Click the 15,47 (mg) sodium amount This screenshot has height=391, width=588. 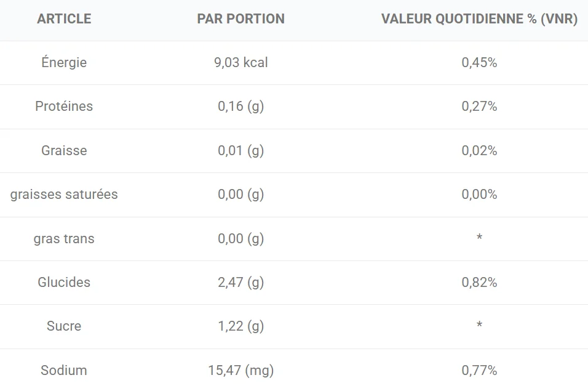click(x=240, y=371)
